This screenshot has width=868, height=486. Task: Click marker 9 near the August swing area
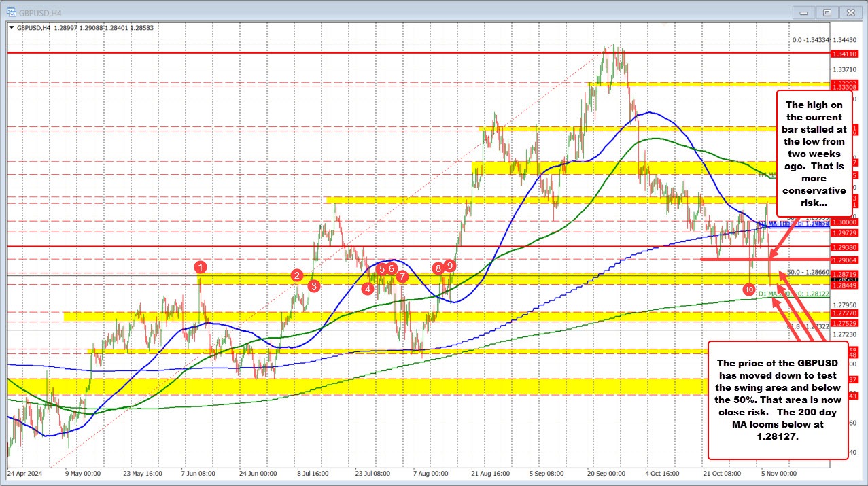(x=449, y=266)
